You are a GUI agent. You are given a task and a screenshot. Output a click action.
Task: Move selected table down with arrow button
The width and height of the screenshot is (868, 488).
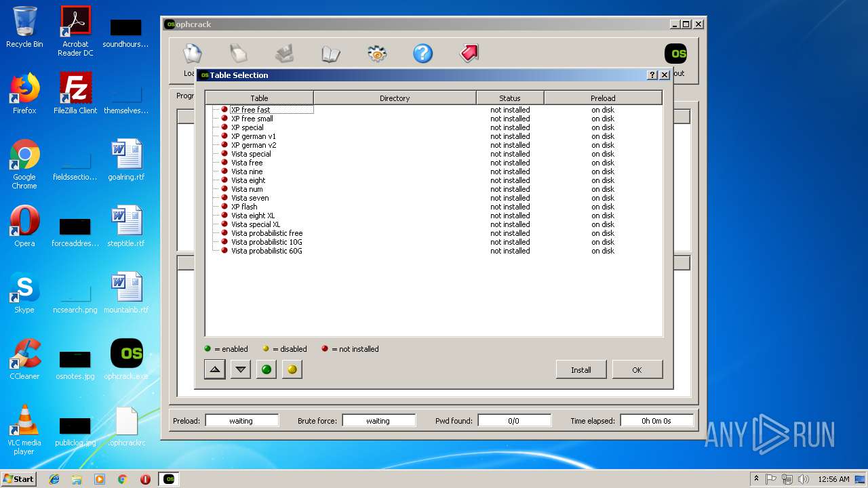pos(241,369)
